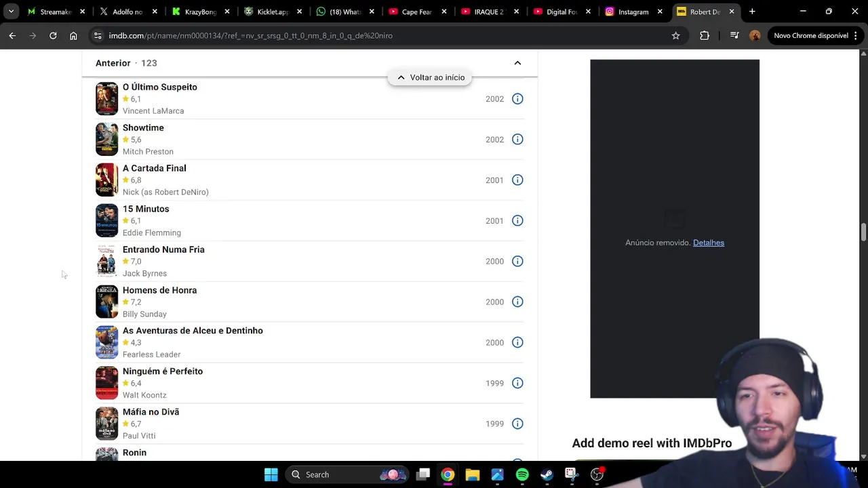
Task: Open Chrome menu kebab
Action: [x=854, y=36]
